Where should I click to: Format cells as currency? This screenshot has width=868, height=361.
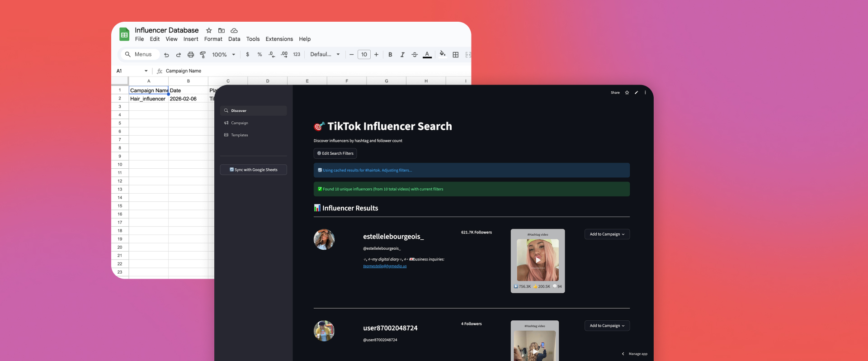click(247, 55)
